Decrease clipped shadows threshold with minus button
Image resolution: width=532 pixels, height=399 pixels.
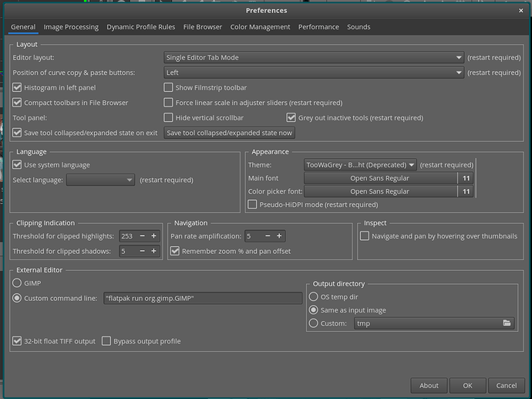pyautogui.click(x=142, y=252)
